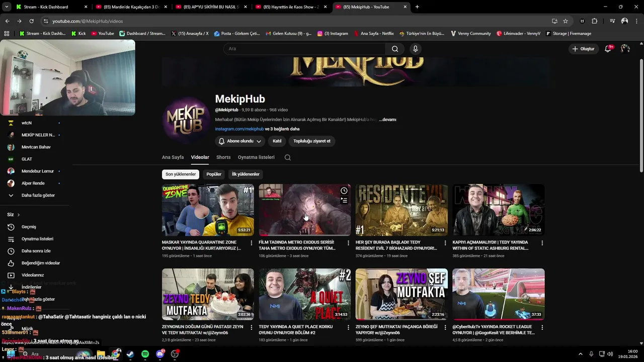Add Metro Exodus video to queue
644x362 pixels.
click(344, 200)
